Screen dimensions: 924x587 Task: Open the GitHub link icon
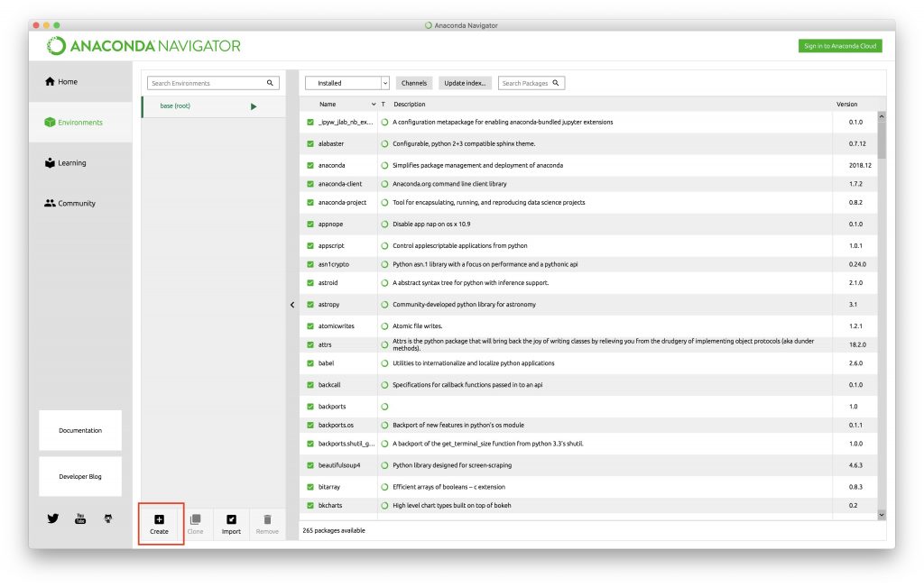(x=108, y=518)
